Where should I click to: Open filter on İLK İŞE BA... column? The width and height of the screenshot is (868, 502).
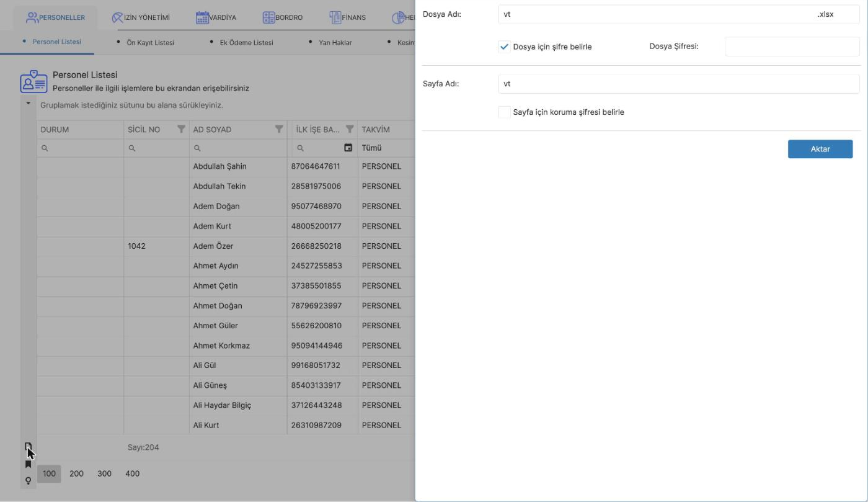pos(350,129)
